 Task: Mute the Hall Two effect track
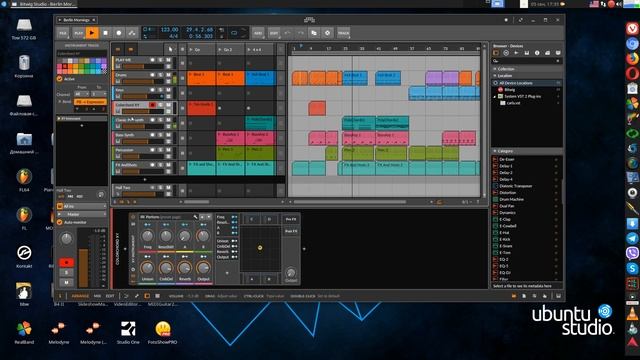pos(169,188)
